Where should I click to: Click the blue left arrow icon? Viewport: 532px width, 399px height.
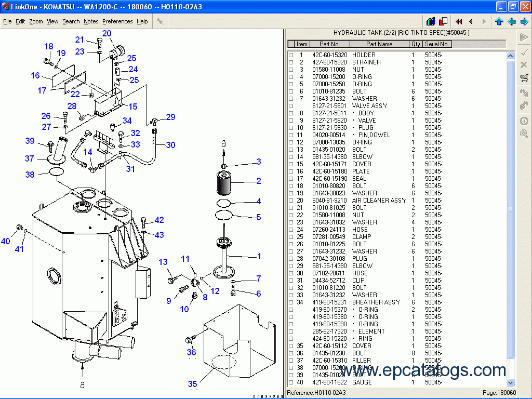click(x=512, y=22)
